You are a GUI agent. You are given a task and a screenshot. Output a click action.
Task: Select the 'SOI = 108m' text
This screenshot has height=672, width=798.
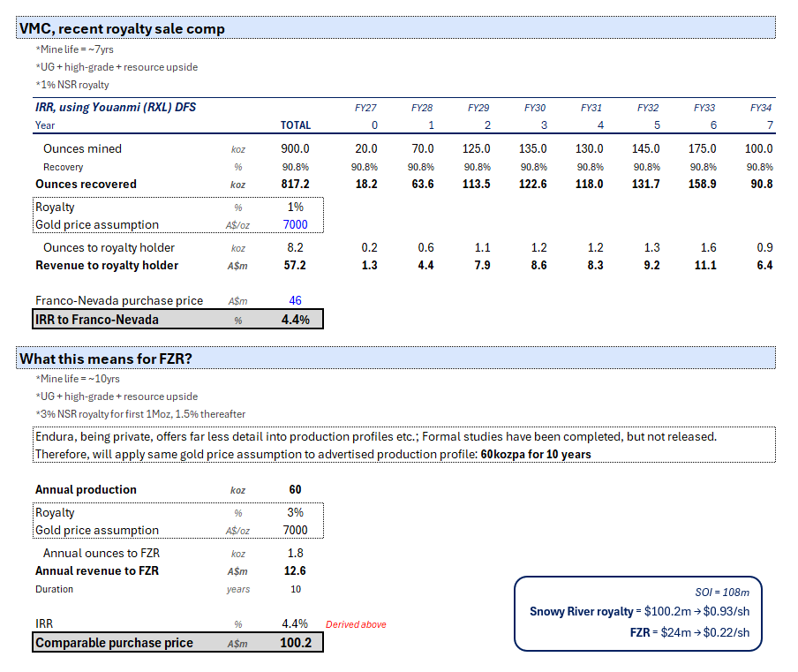click(722, 593)
